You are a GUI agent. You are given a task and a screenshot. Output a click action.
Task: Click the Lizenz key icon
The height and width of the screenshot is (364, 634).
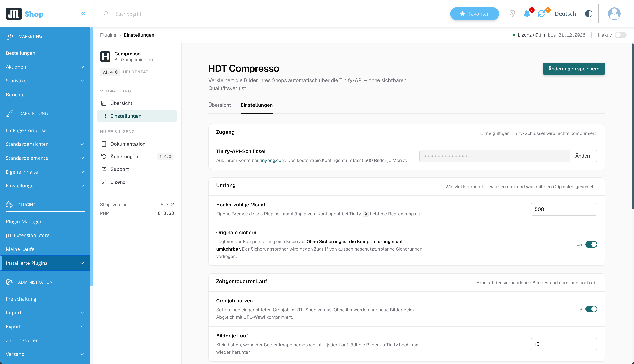[104, 182]
